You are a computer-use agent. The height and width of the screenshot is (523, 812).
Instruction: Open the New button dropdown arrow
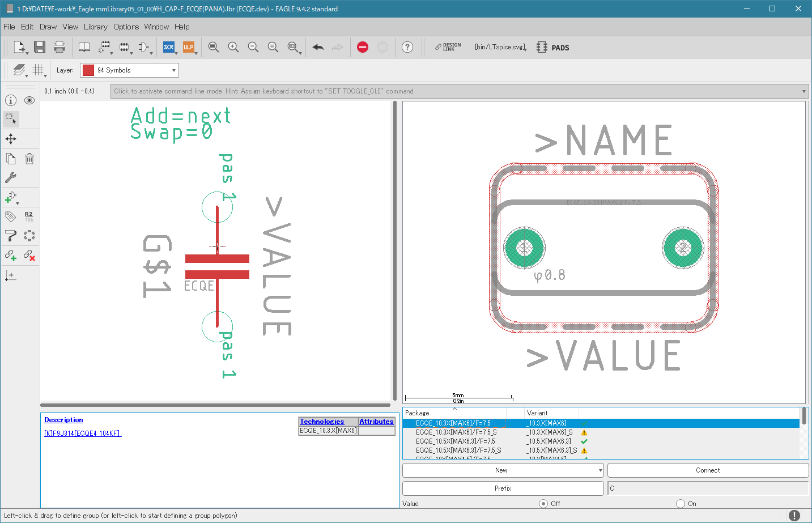[x=600, y=470]
